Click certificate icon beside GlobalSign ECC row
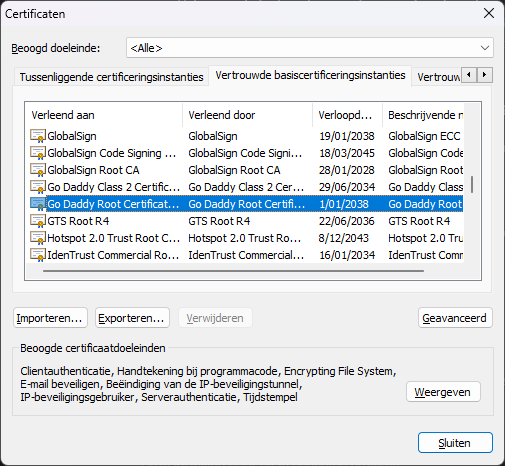 [x=38, y=136]
